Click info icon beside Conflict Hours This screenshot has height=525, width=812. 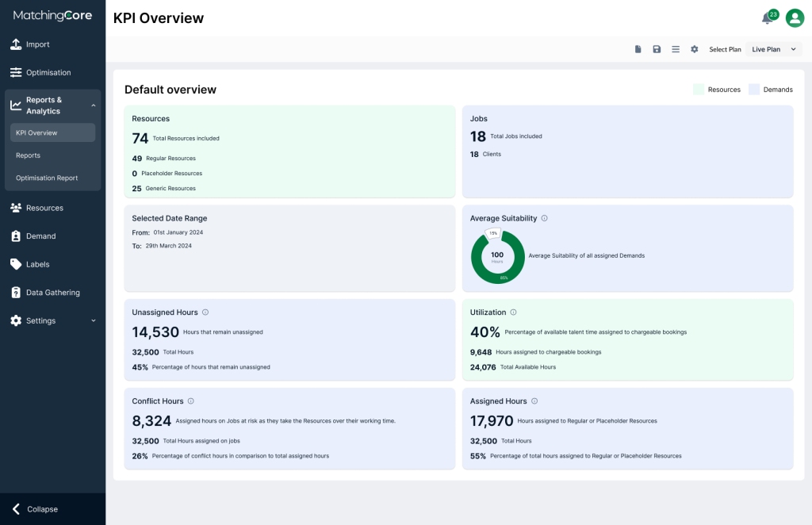190,401
